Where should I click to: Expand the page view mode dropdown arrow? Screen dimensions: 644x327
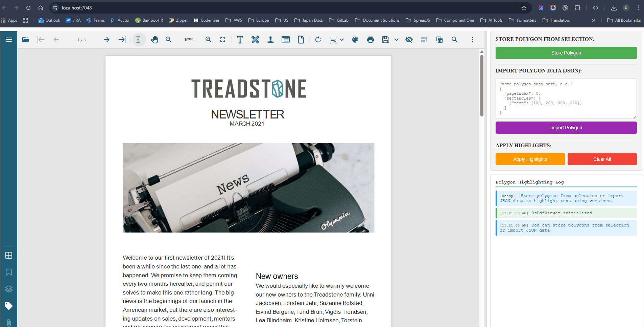342,40
